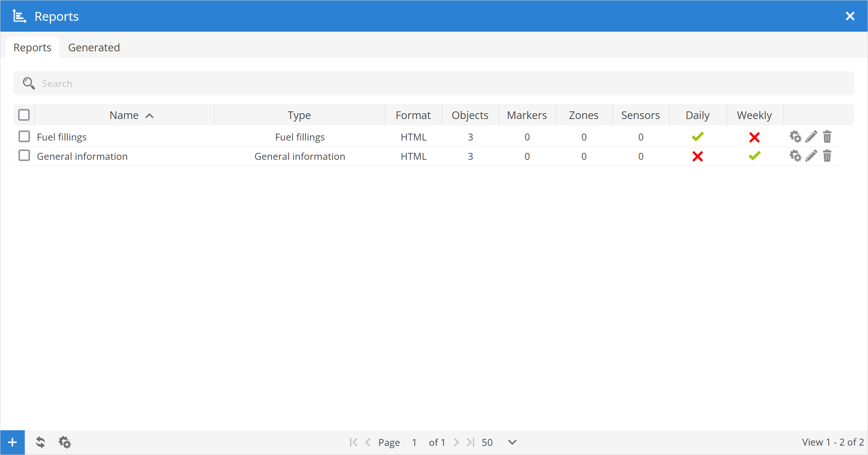Viewport: 868px width, 455px height.
Task: Check the General information row checkbox
Action: (24, 156)
